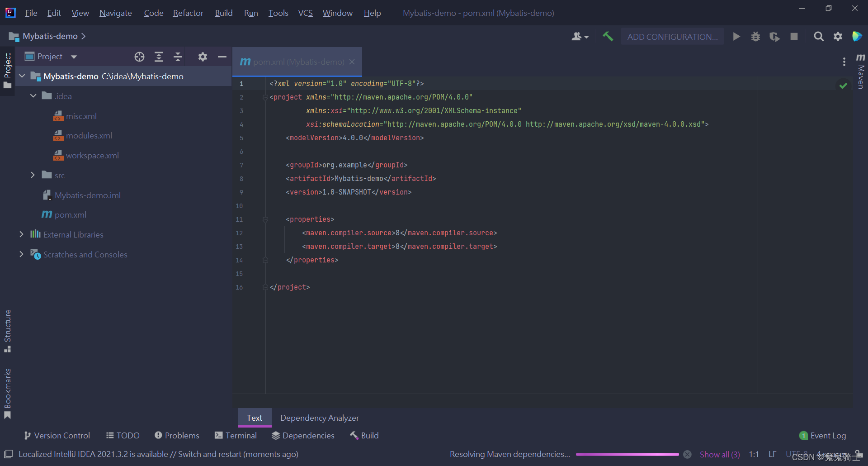
Task: Run with Coverage icon
Action: pos(774,37)
